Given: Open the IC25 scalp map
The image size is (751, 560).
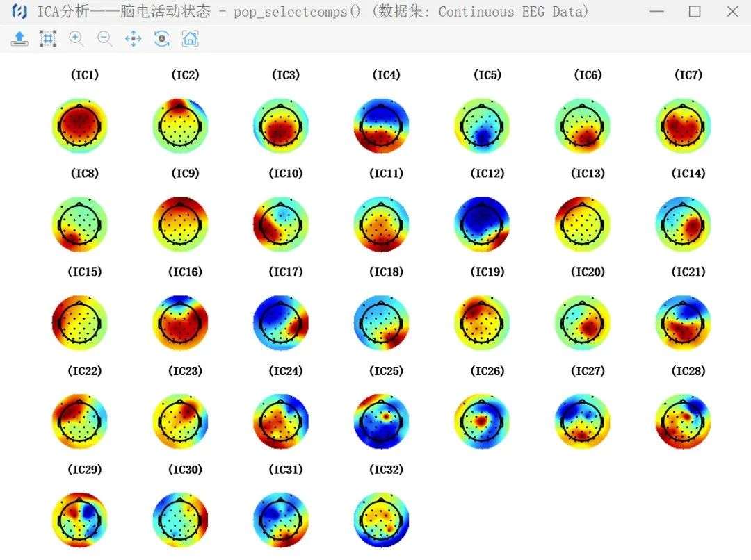Looking at the screenshot, I should (x=381, y=422).
